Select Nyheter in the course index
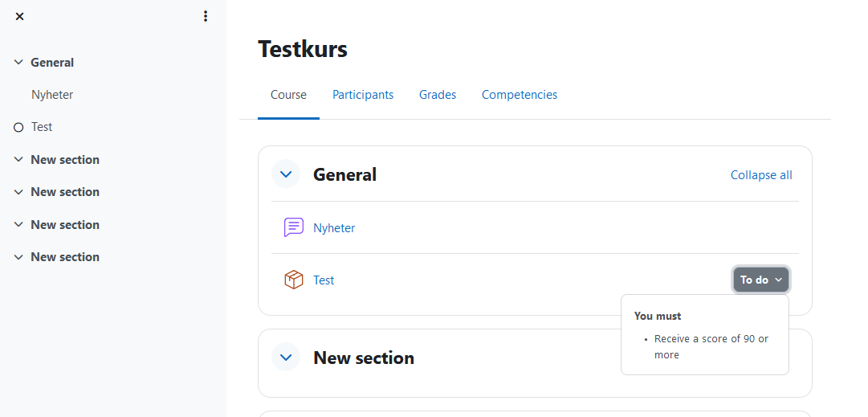 [52, 95]
